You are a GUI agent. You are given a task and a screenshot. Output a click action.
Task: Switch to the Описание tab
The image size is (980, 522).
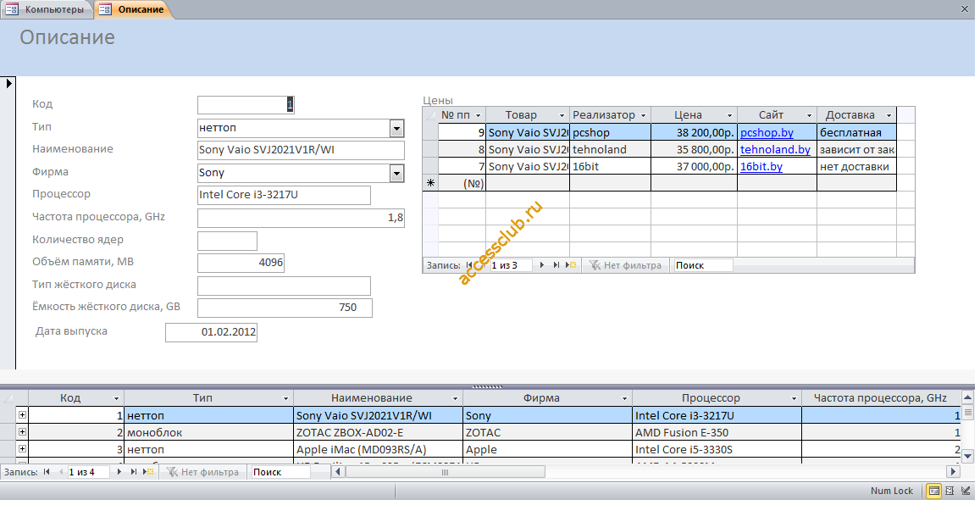point(132,9)
